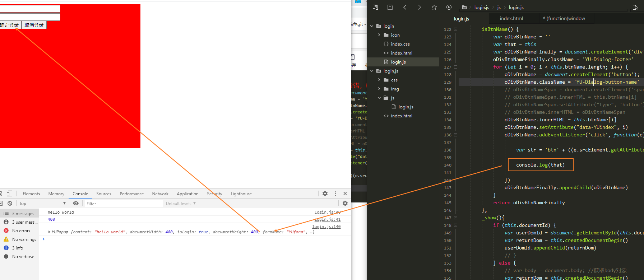Collapse the 'login.js' project folder
The height and width of the screenshot is (280, 644).
[x=372, y=71]
